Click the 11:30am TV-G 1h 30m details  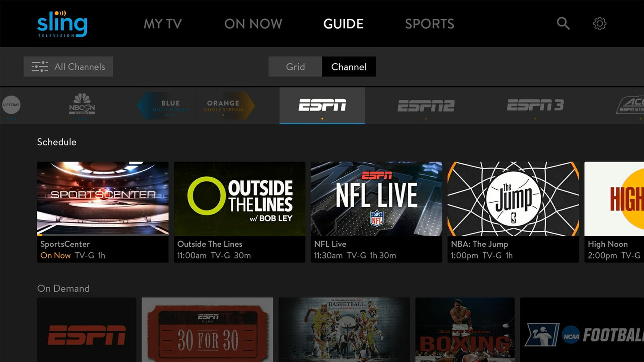(x=355, y=255)
